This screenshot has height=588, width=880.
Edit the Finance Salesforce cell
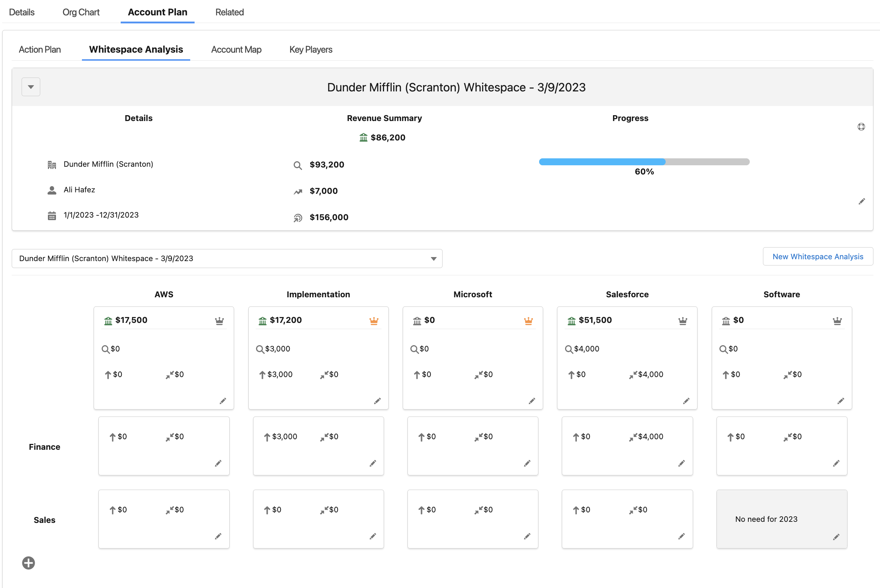click(x=681, y=464)
